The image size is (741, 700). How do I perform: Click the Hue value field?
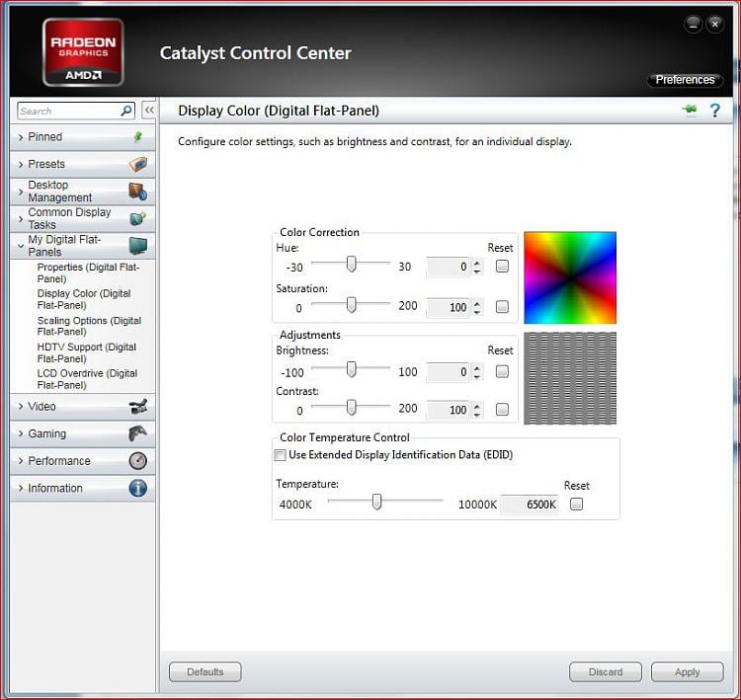[x=449, y=267]
